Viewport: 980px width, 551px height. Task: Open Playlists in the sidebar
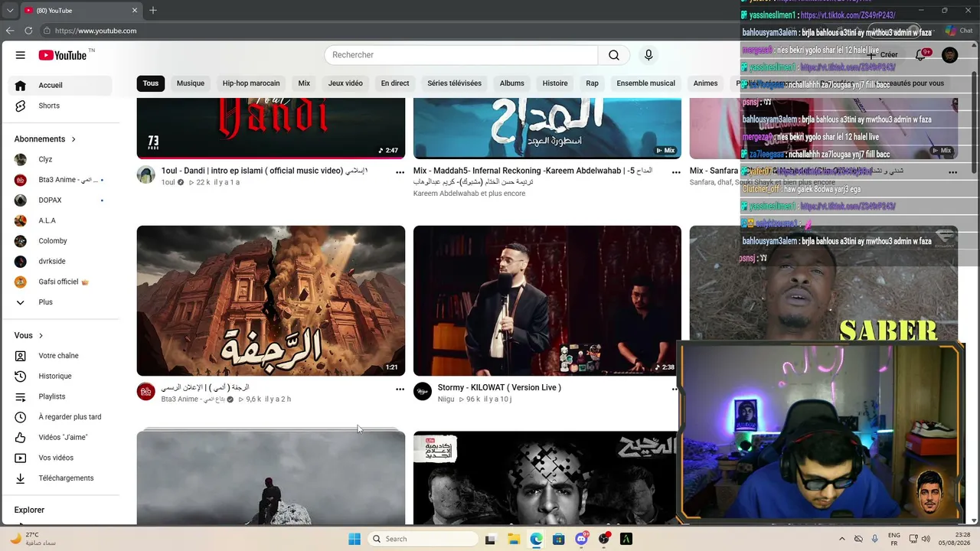pyautogui.click(x=60, y=396)
